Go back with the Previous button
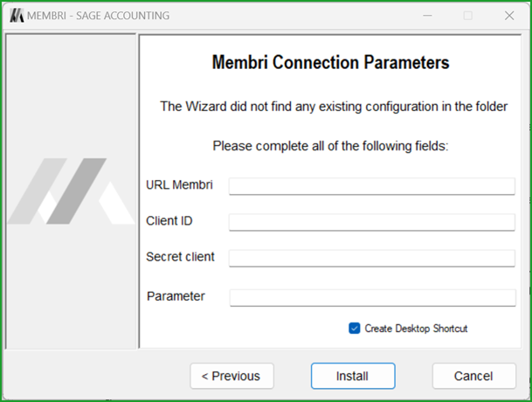This screenshot has width=532, height=402. [x=231, y=376]
